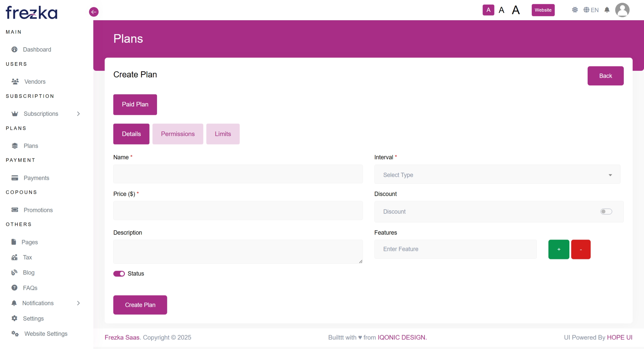
Task: Expand the Notifications sidebar submenu
Action: pos(78,303)
